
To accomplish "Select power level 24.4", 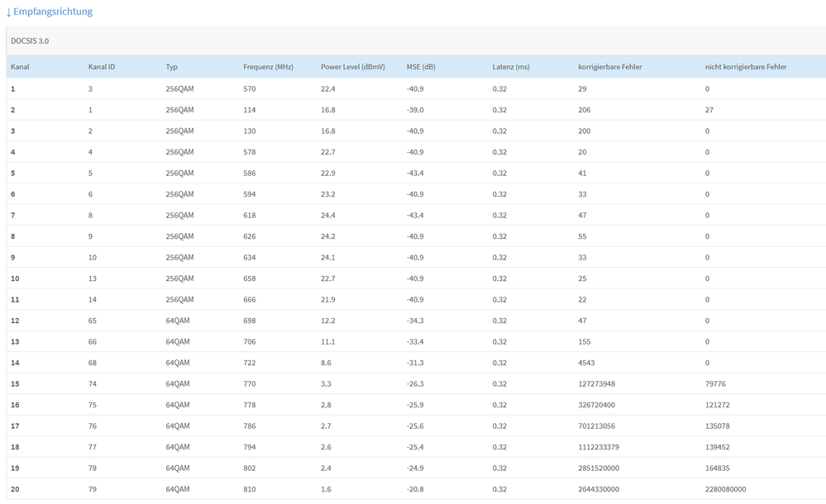I will click(x=328, y=216).
